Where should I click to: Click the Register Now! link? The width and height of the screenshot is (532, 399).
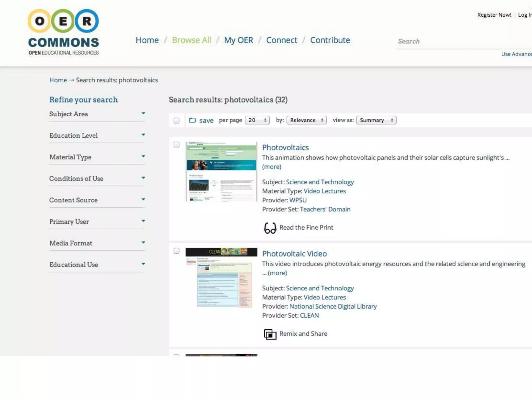point(494,15)
